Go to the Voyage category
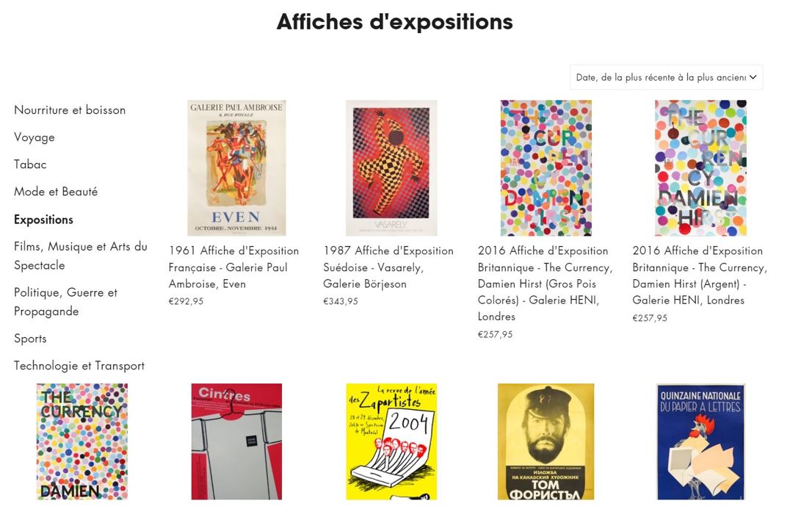This screenshot has width=812, height=512. click(x=35, y=137)
